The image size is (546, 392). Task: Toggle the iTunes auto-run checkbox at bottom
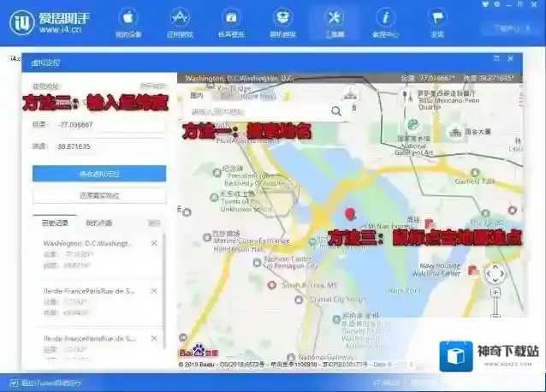14,383
